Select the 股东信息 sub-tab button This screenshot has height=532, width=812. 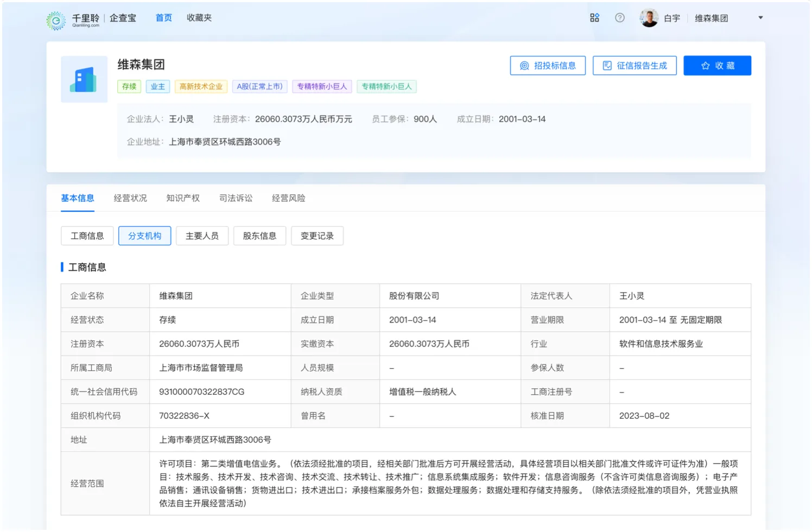(259, 236)
